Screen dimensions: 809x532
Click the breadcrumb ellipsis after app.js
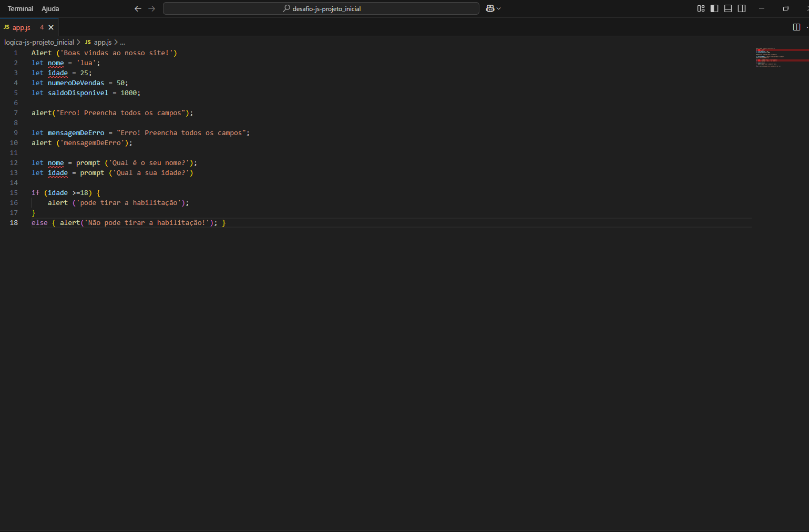[122, 42]
